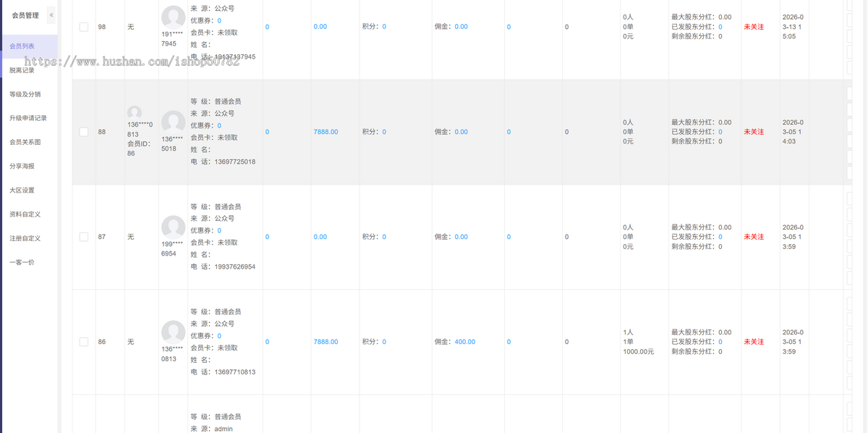Click the blue 0 right of 佣金 400.00
Image resolution: width=868 pixels, height=433 pixels.
(x=509, y=342)
